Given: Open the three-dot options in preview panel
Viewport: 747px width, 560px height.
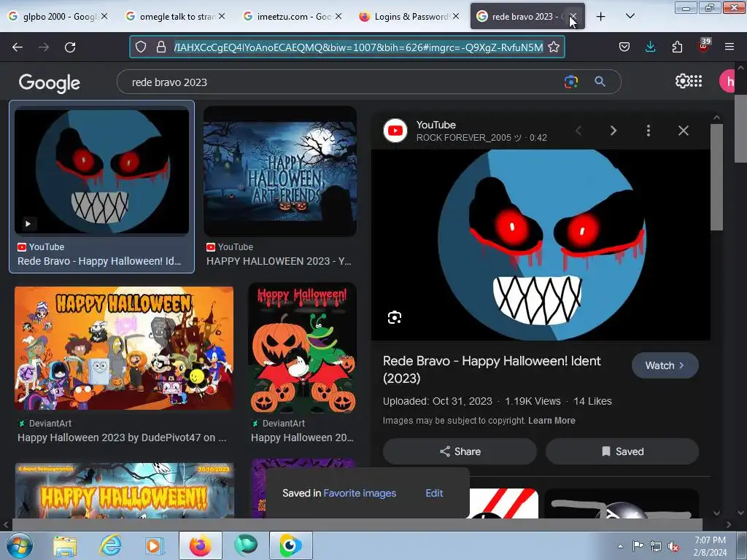Looking at the screenshot, I should click(x=649, y=131).
